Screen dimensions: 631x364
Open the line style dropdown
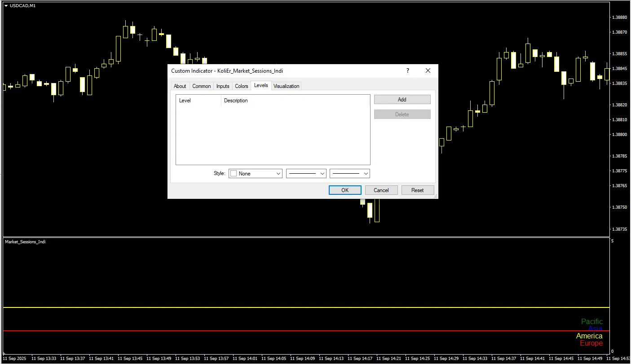[x=306, y=173]
